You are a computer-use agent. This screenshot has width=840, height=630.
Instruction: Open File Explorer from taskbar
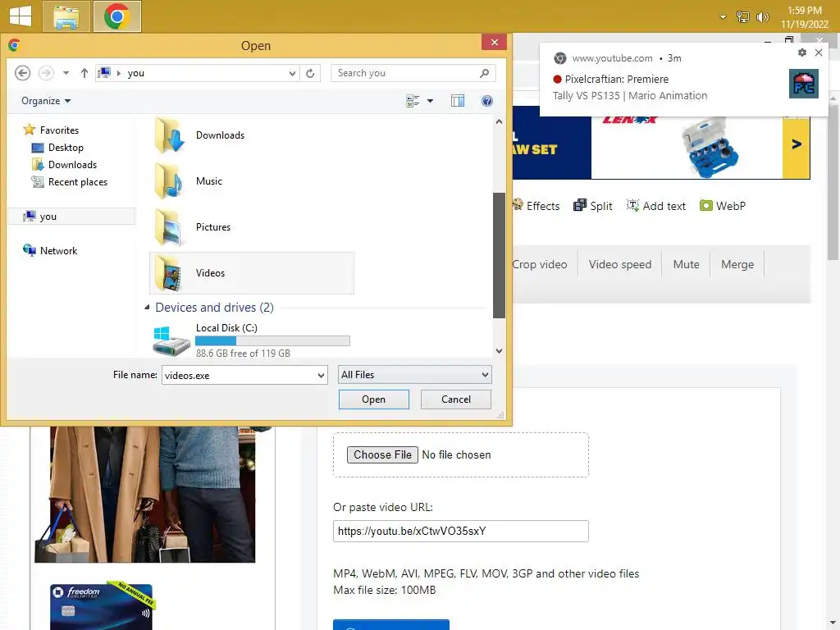66,16
